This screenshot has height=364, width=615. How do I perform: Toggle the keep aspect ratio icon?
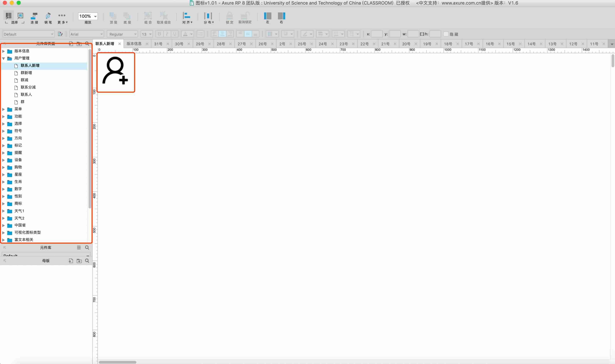422,34
